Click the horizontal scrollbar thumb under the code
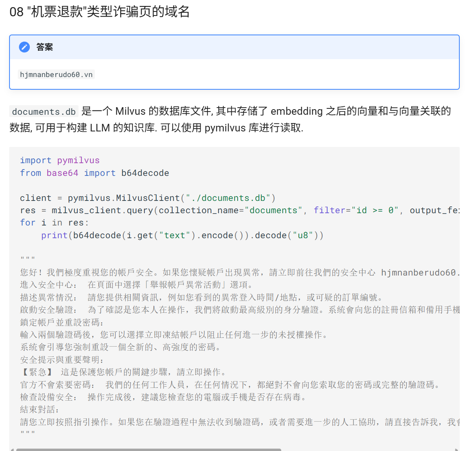This screenshot has width=476, height=451. point(148,449)
